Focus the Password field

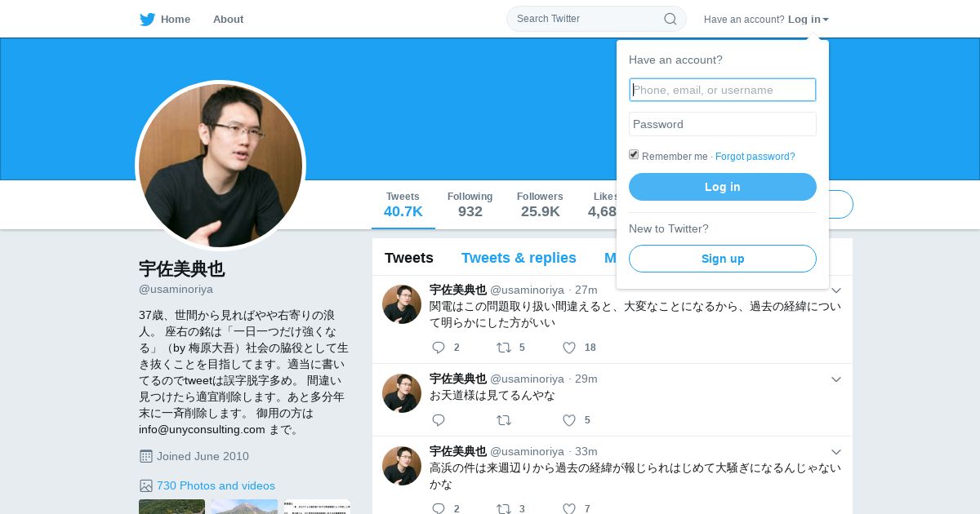pyautogui.click(x=723, y=124)
